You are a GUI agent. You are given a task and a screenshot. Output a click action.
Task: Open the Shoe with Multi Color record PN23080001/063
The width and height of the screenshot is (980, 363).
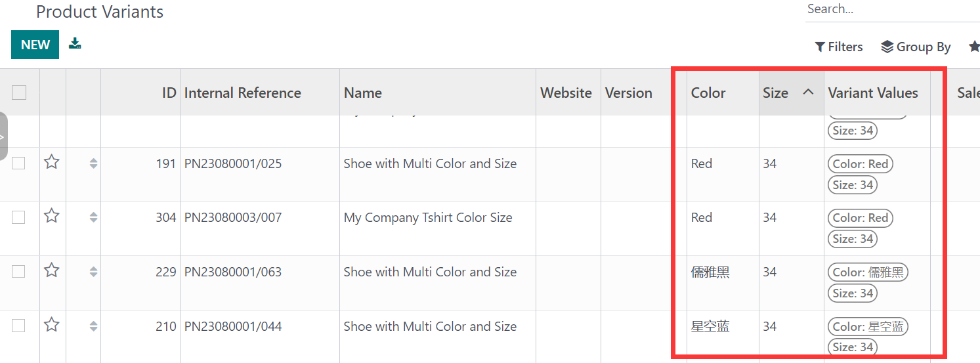430,272
